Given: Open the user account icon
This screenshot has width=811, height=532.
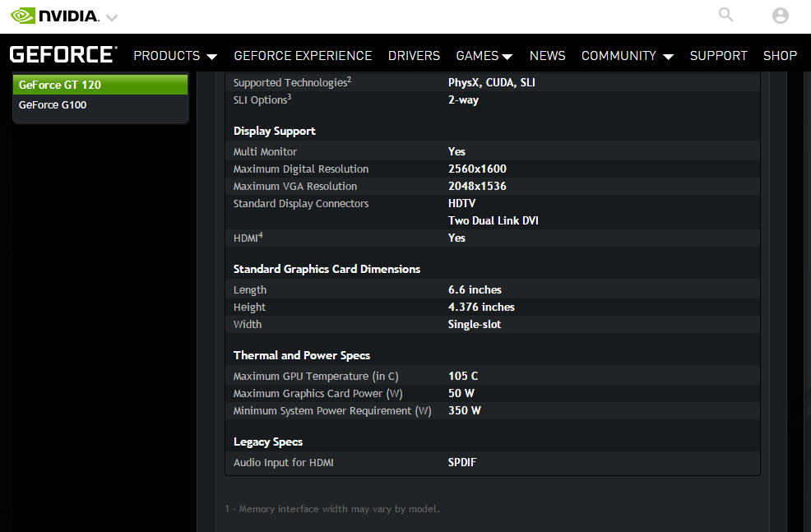Looking at the screenshot, I should [x=780, y=16].
